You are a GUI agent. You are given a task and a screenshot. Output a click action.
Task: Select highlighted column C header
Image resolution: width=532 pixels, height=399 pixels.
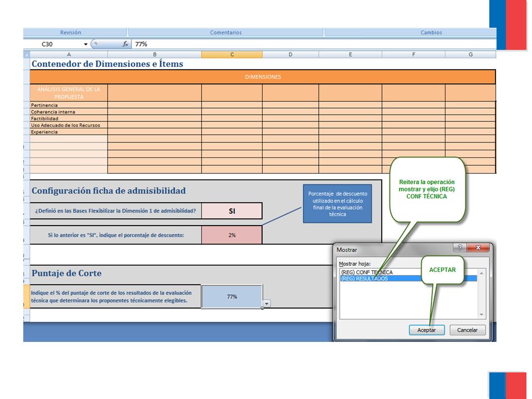tap(232, 54)
